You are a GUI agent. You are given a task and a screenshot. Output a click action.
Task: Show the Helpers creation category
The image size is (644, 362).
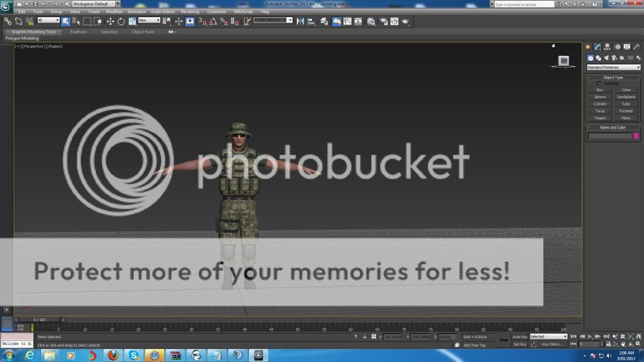tap(622, 58)
